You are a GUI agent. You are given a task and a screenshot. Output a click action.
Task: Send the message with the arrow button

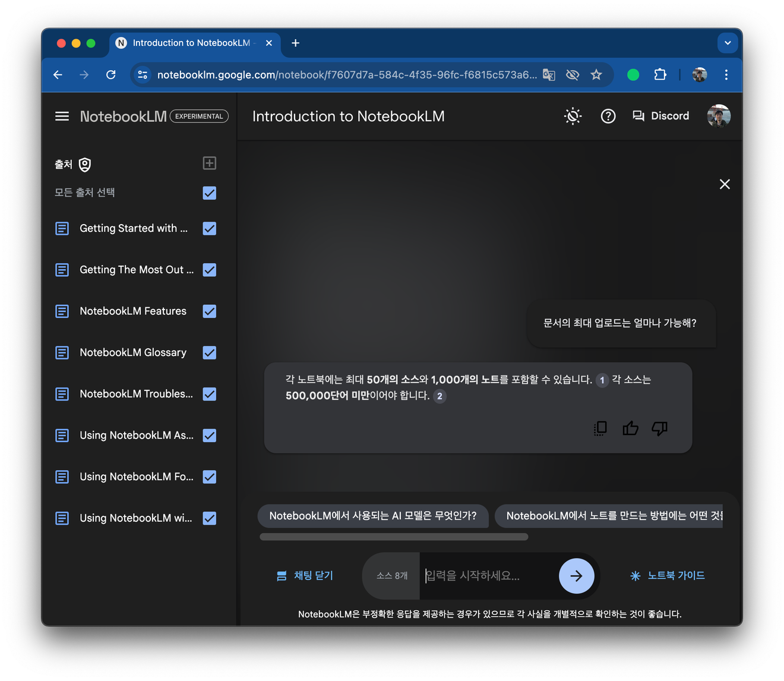(x=576, y=576)
